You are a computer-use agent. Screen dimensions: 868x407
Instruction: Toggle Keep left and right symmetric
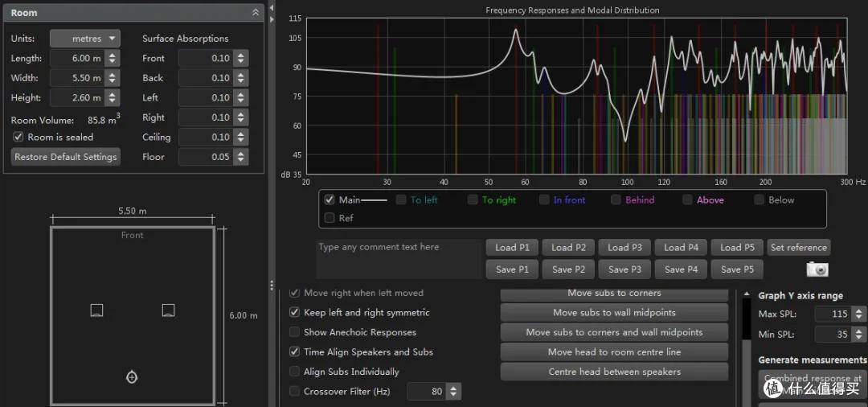pos(294,312)
